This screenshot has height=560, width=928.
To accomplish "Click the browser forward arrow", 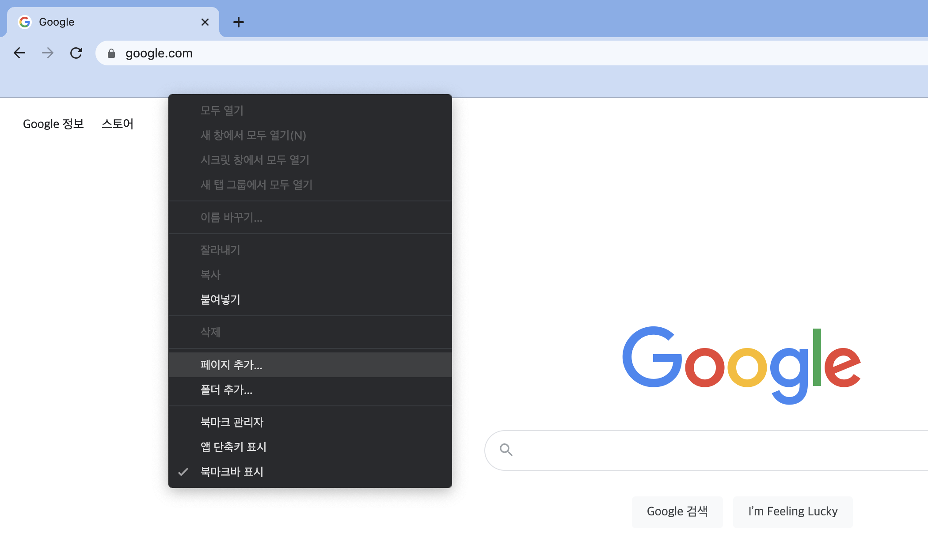I will click(48, 53).
